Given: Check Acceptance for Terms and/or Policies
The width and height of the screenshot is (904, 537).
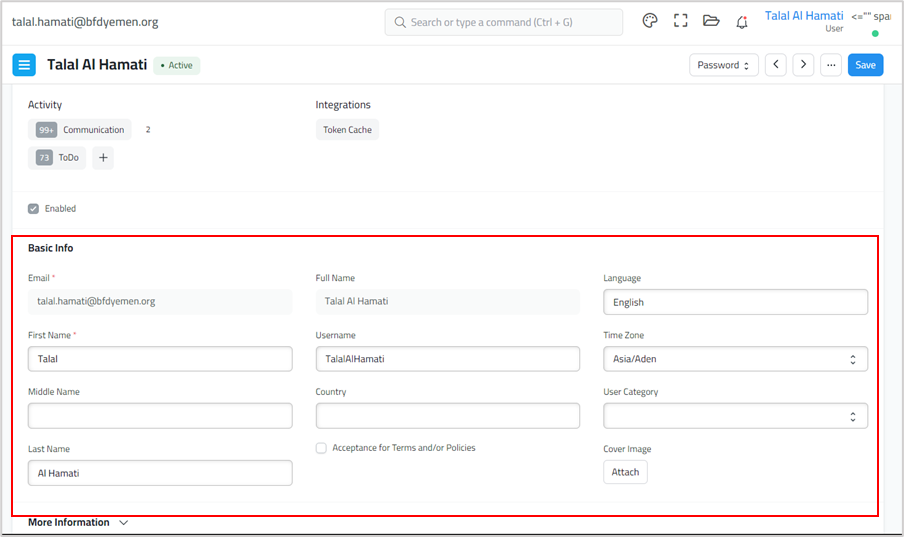Looking at the screenshot, I should [x=322, y=448].
